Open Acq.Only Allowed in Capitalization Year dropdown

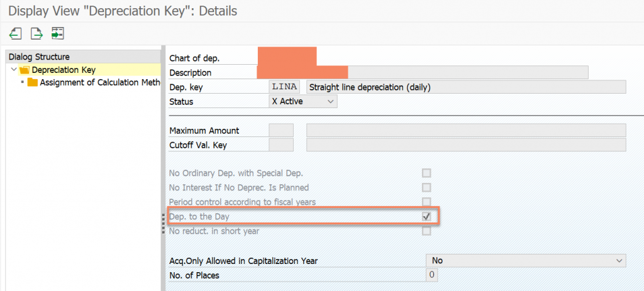pos(526,261)
